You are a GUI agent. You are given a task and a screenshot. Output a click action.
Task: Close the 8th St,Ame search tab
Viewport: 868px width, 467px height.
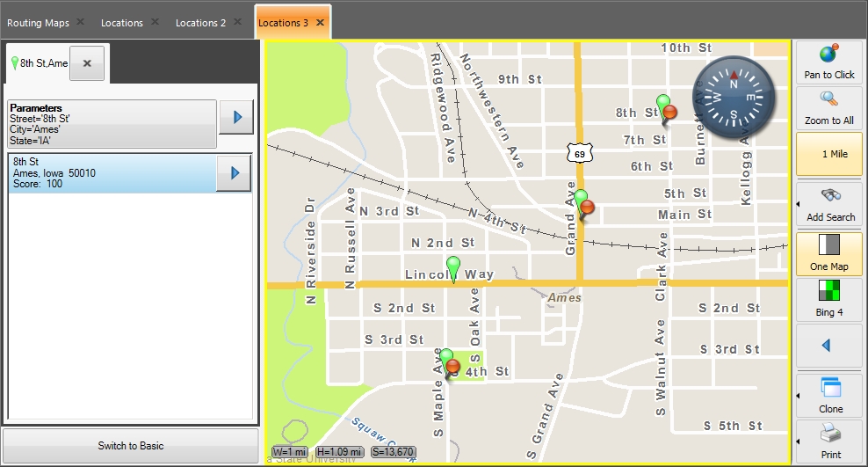pyautogui.click(x=88, y=63)
